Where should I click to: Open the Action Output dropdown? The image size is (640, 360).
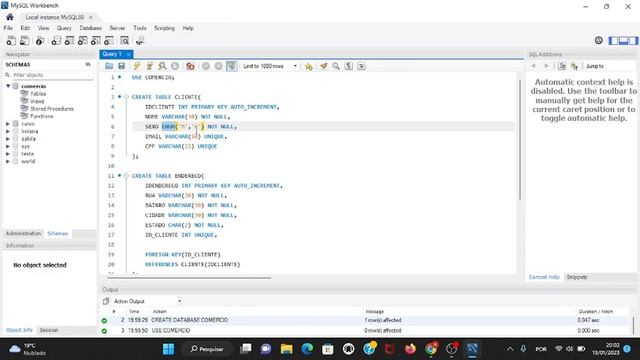[x=147, y=301]
